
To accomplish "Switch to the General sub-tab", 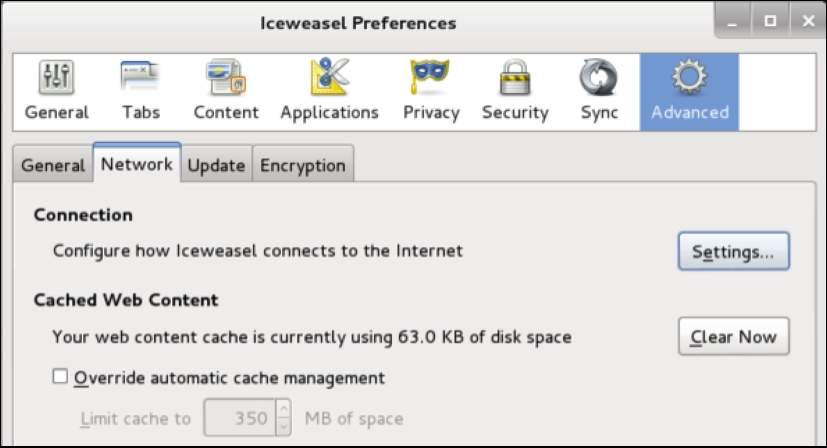I will point(53,165).
